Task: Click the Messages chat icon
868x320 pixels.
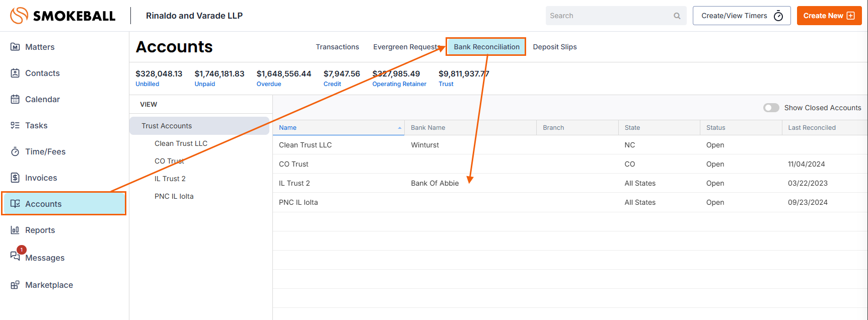Action: point(15,256)
